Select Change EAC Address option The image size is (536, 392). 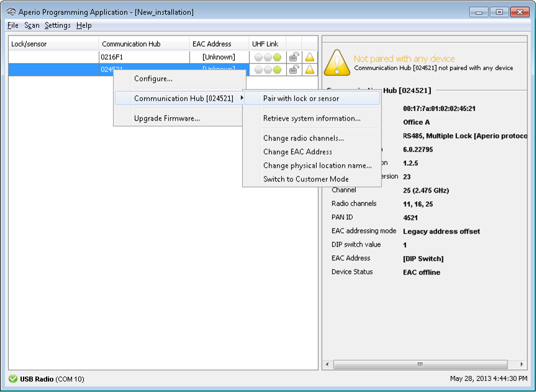312,152
